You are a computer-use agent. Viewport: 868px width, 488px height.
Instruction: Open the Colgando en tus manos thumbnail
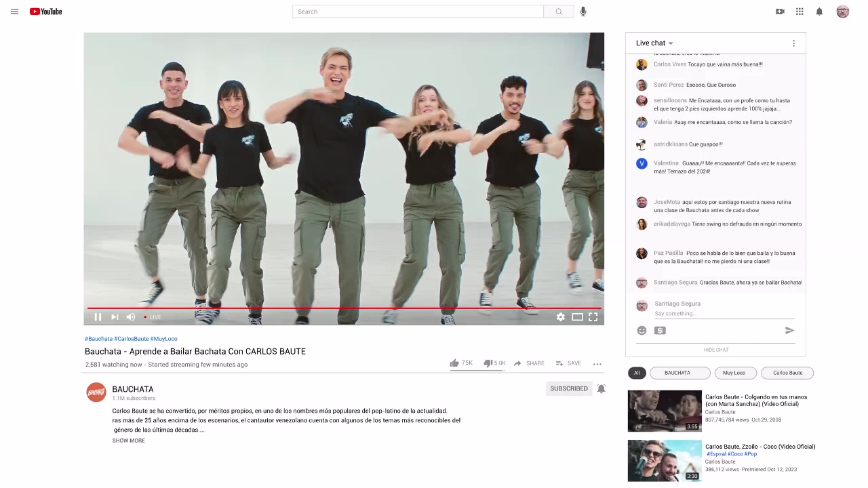(x=665, y=411)
